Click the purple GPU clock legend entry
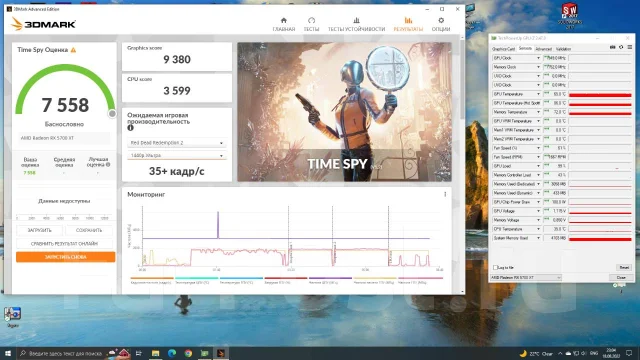640x360 pixels. (x=330, y=280)
